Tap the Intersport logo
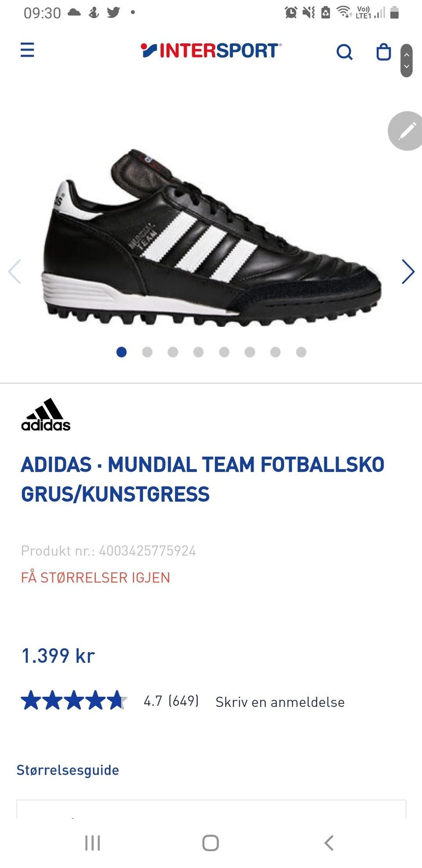The height and width of the screenshot is (868, 422). coord(211,51)
